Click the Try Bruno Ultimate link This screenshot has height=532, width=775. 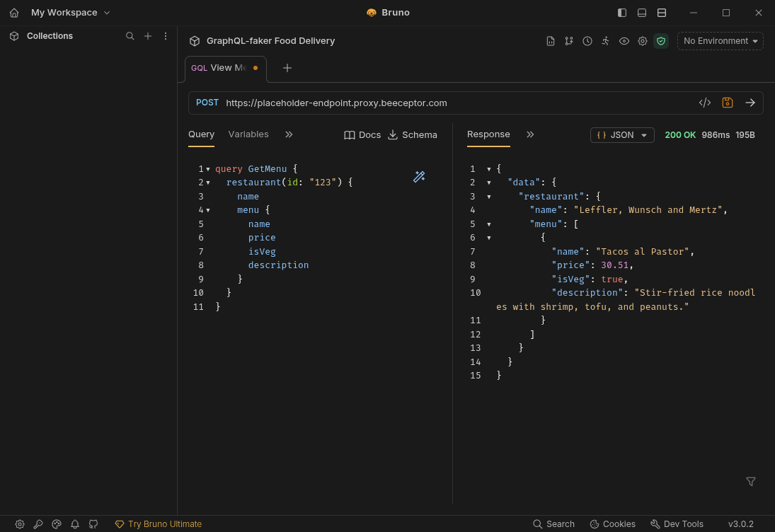point(159,524)
